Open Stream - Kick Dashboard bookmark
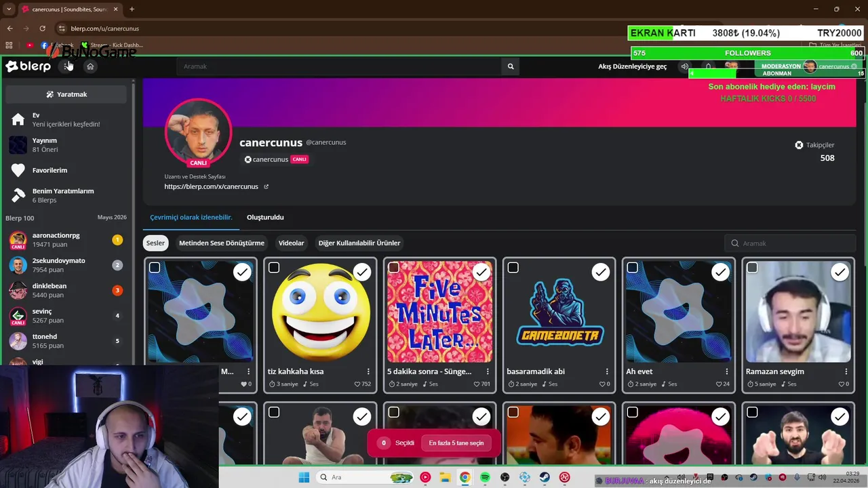The image size is (868, 488). pos(112,45)
